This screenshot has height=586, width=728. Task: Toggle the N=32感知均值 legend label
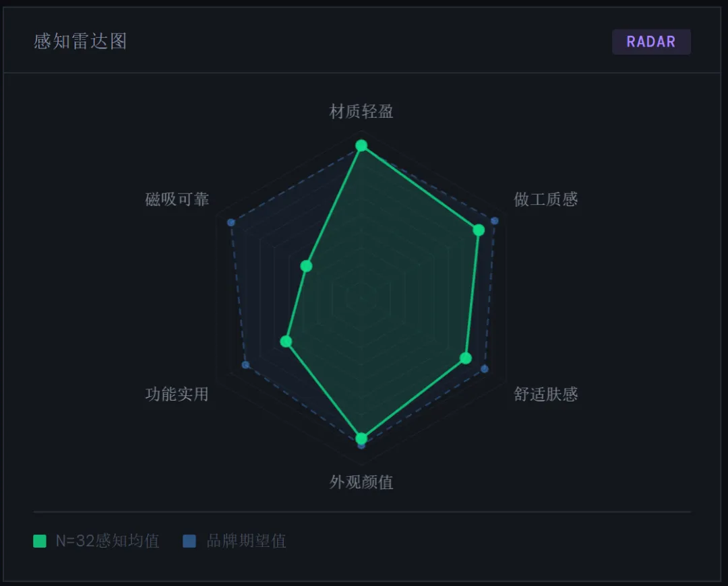(x=107, y=541)
